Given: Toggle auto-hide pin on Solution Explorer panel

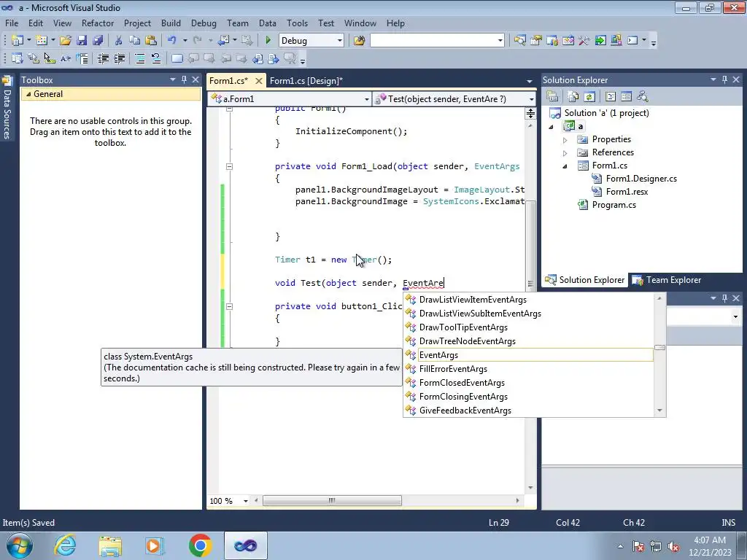Looking at the screenshot, I should [724, 79].
